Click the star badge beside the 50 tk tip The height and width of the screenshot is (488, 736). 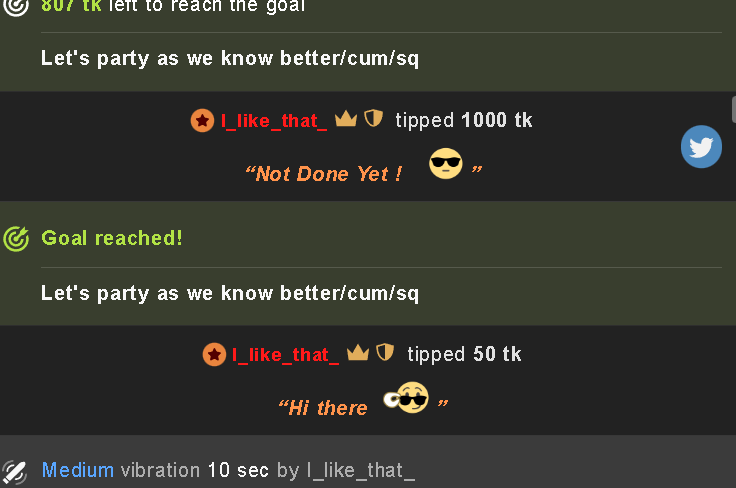[214, 354]
